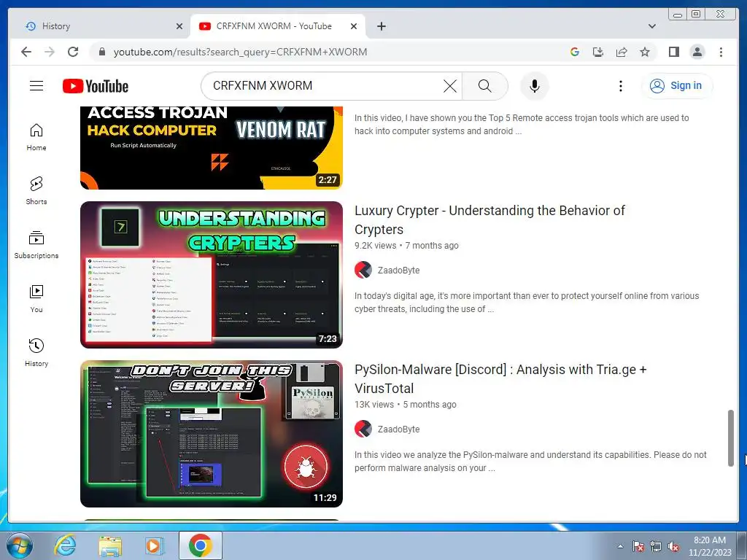Click ZaadoByte avatar for PySilon video

point(363,429)
